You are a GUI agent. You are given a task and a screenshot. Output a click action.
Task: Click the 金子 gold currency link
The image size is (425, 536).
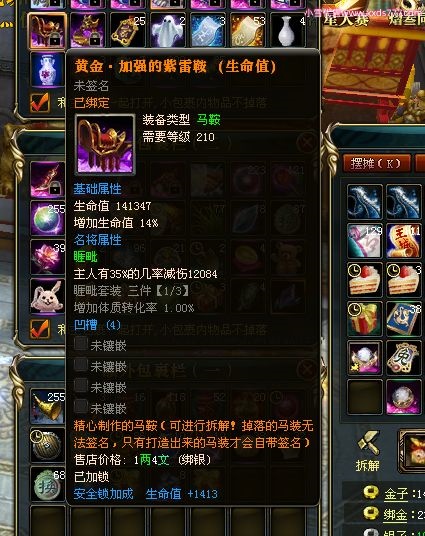point(396,494)
